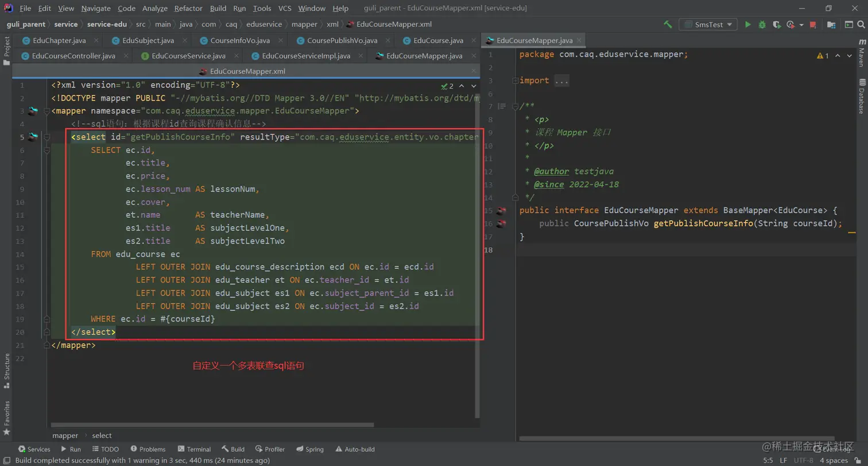
Task: Open the Spring tool window button
Action: (310, 449)
